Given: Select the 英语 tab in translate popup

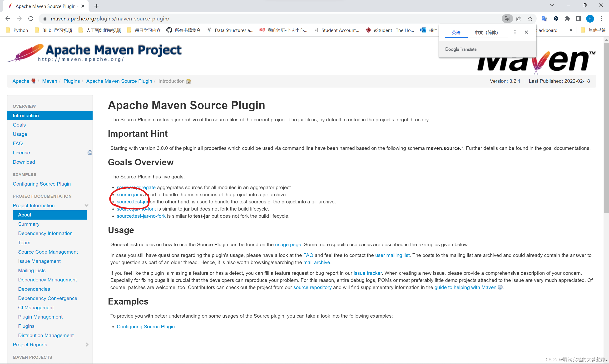Looking at the screenshot, I should coord(456,33).
